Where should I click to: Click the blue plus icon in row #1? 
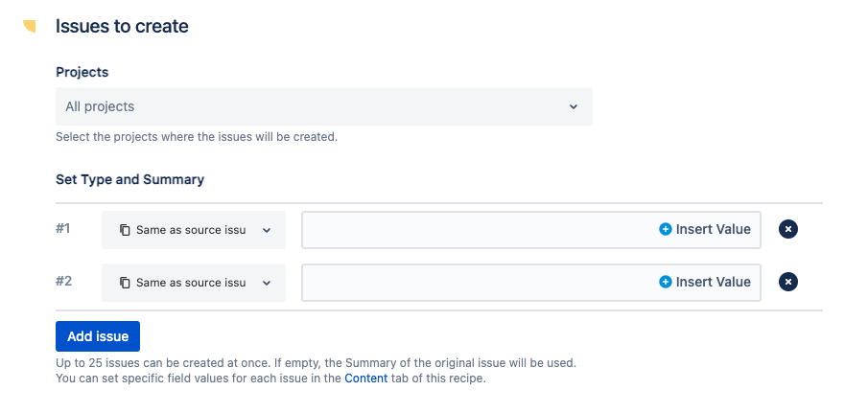(x=666, y=230)
